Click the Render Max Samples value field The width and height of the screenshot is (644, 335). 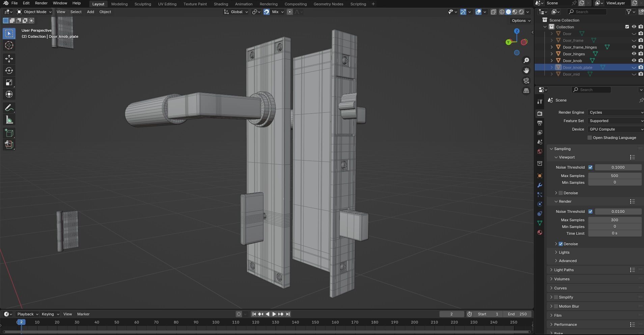coord(615,220)
